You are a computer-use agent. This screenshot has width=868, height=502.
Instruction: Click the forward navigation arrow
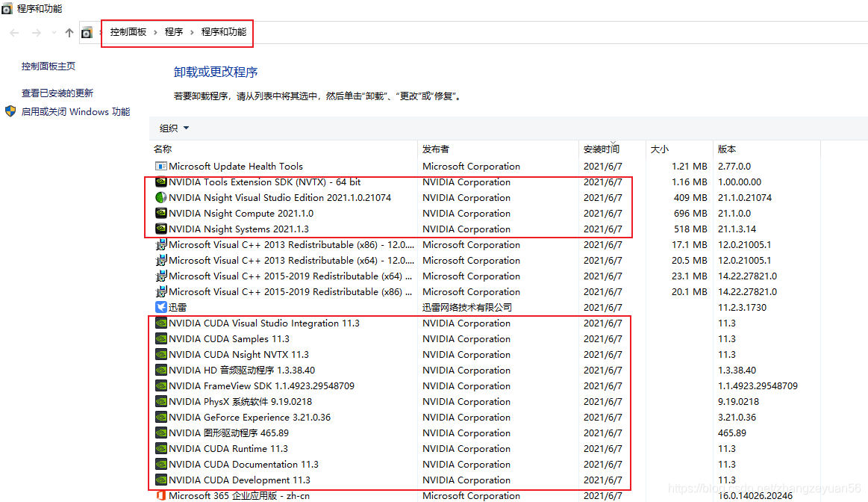point(37,33)
